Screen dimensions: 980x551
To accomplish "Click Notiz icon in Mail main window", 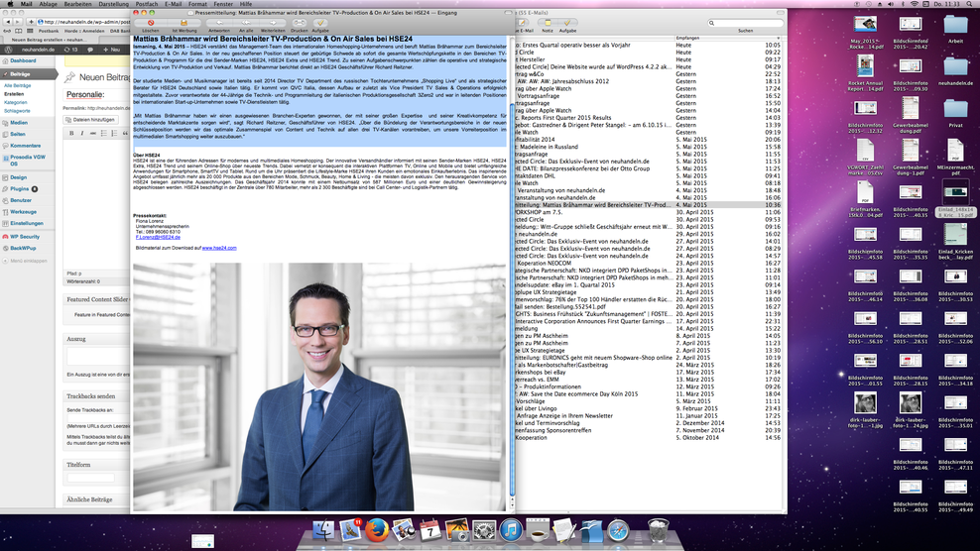I will tap(548, 23).
